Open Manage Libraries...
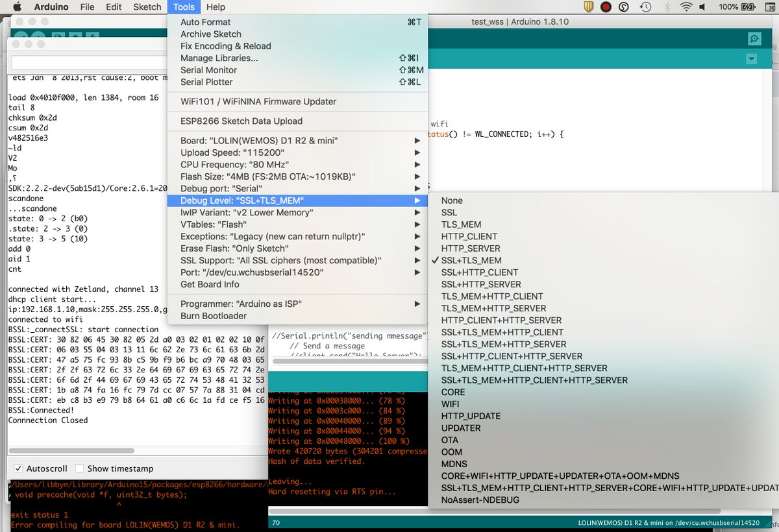 [x=297, y=58]
